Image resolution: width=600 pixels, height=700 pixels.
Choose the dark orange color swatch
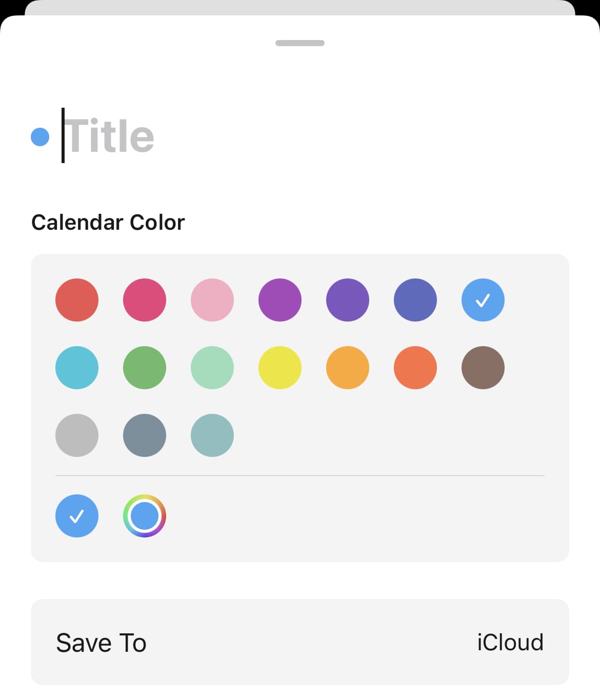pyautogui.click(x=415, y=368)
